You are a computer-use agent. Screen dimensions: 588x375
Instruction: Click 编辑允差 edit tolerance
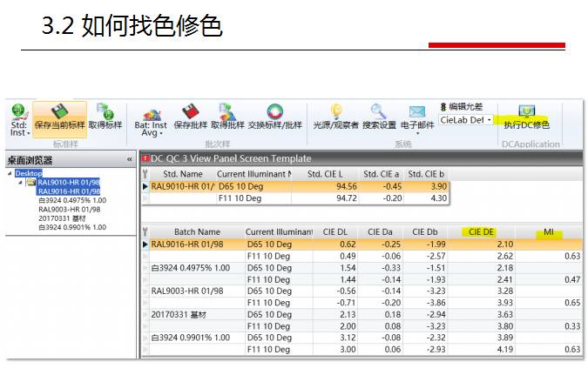click(462, 106)
